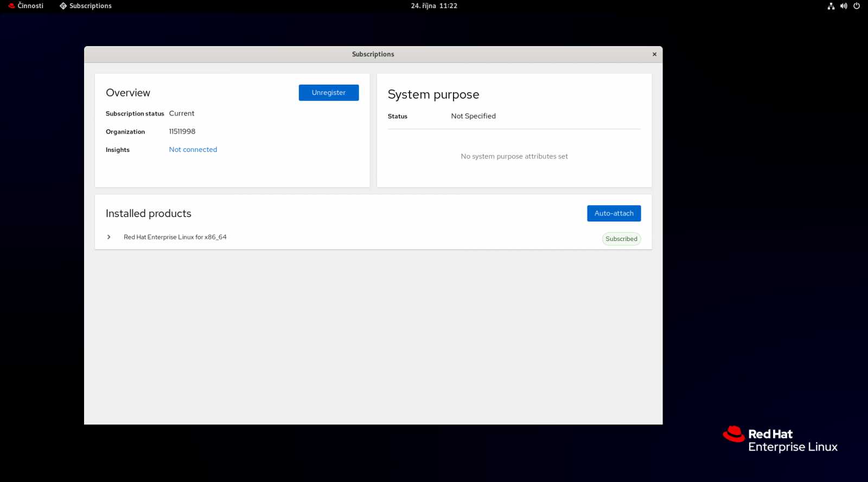Click the Subscribed status badge

[621, 239]
